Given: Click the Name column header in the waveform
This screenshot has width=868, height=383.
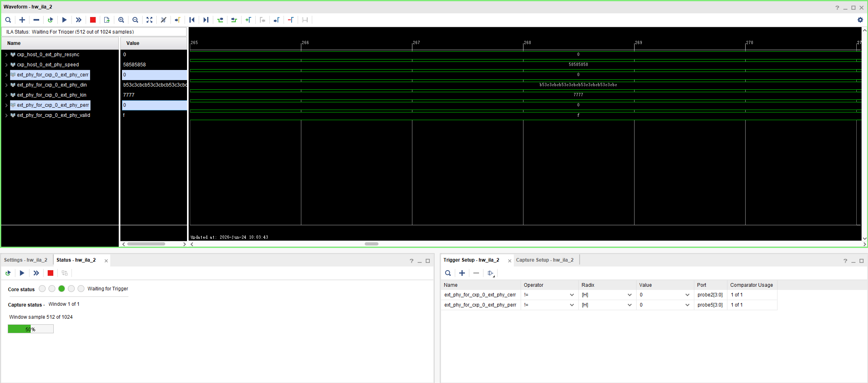Looking at the screenshot, I should tap(61, 43).
